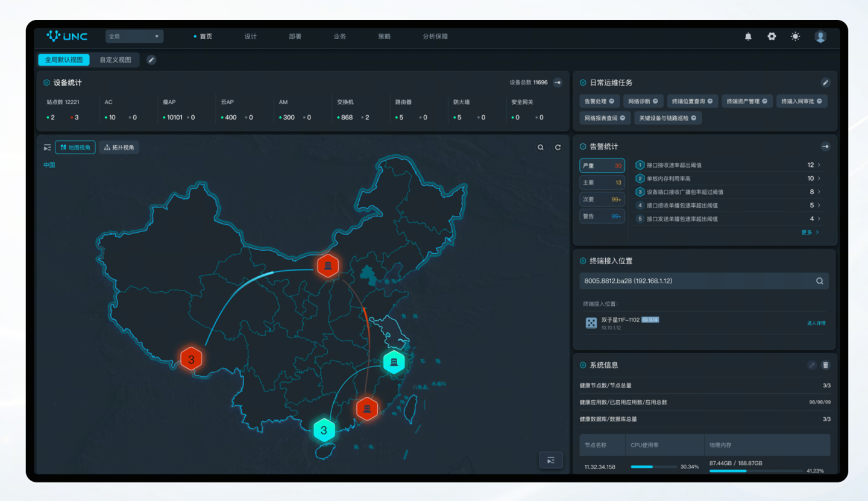This screenshot has width=868, height=501.
Task: Open the 分析保障 menu
Action: tap(435, 37)
